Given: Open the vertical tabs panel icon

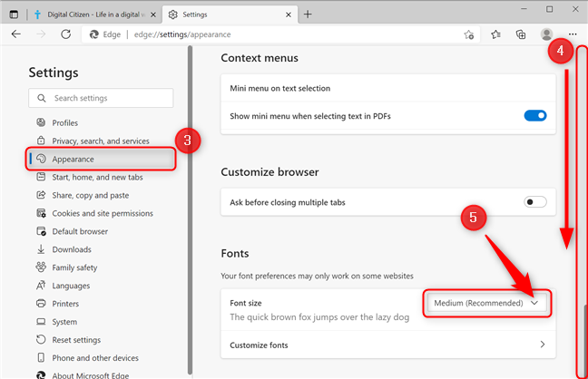Looking at the screenshot, I should pyautogui.click(x=14, y=15).
